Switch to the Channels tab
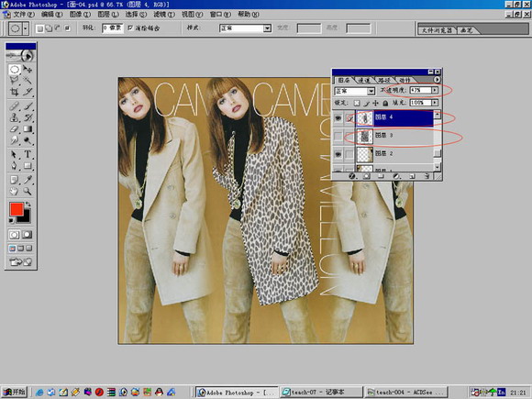The width and height of the screenshot is (532, 399). [x=364, y=80]
